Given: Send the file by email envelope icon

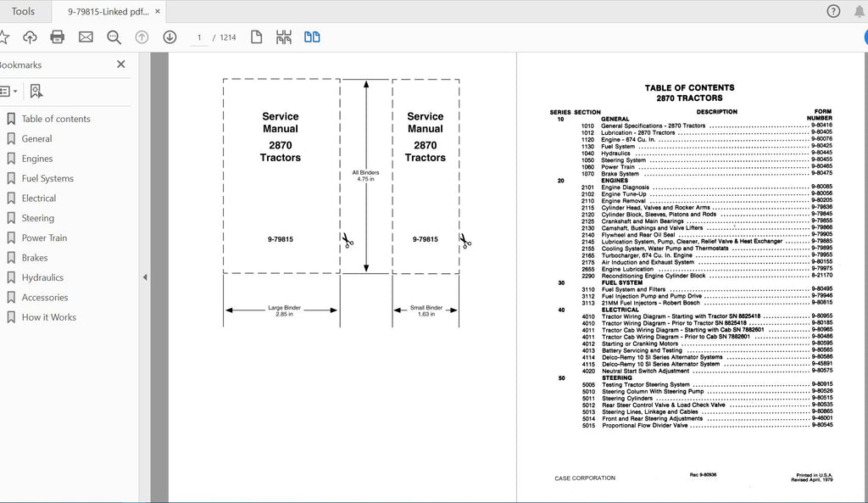Looking at the screenshot, I should click(x=86, y=37).
